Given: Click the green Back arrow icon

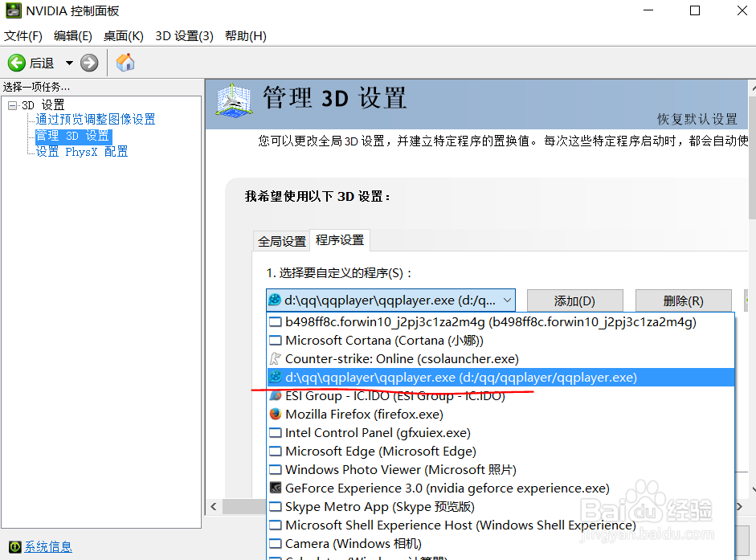Looking at the screenshot, I should (16, 63).
